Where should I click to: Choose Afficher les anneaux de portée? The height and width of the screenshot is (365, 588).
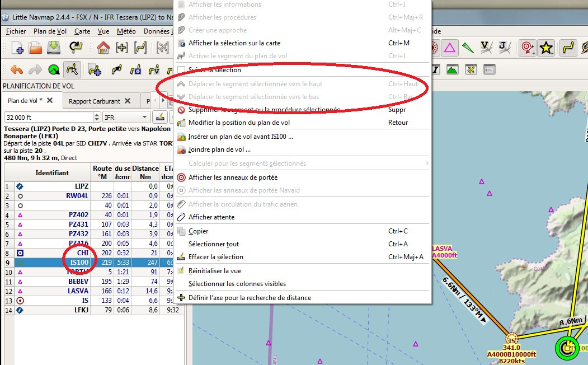(303, 177)
